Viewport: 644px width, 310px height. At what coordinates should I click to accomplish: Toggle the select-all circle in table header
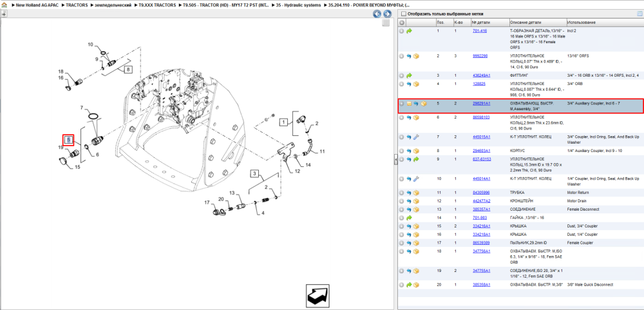[402, 22]
